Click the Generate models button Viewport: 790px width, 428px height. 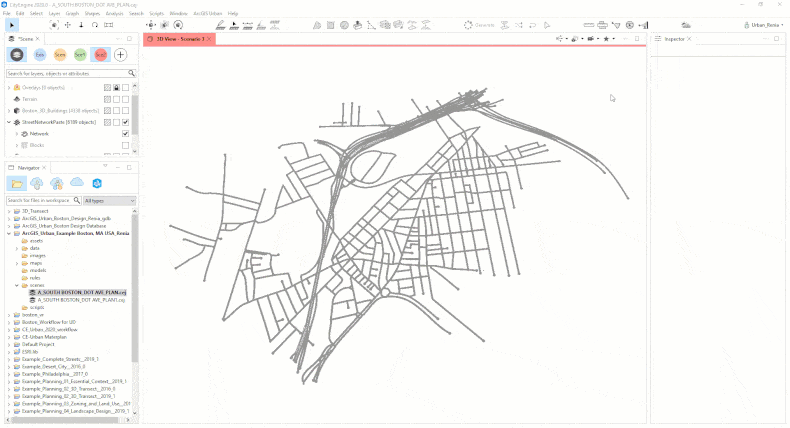[x=479, y=25]
